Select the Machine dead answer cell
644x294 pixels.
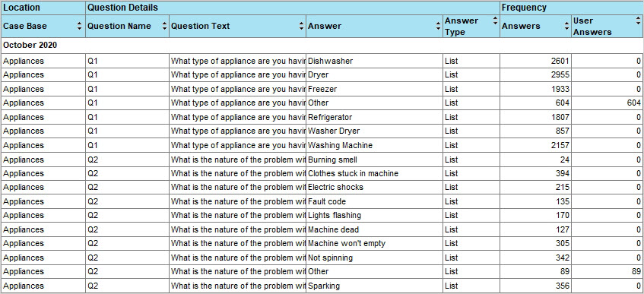tap(374, 229)
